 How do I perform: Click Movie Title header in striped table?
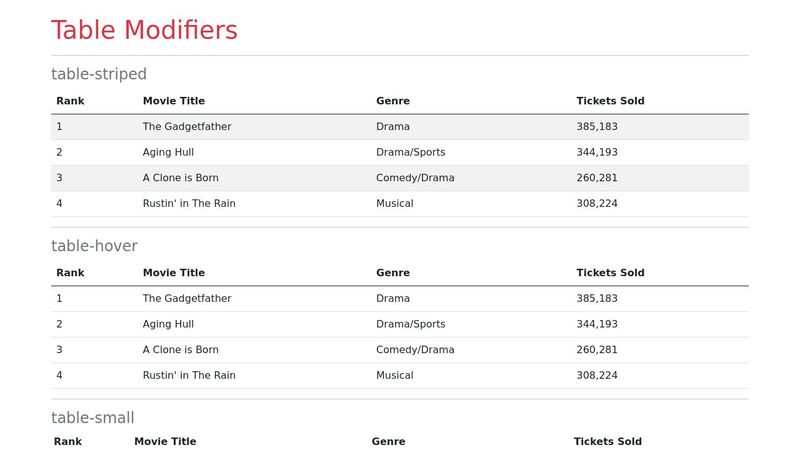(174, 101)
